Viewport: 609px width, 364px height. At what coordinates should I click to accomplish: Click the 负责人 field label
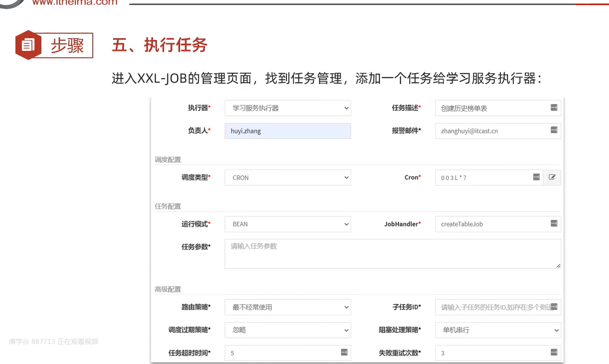tap(200, 130)
